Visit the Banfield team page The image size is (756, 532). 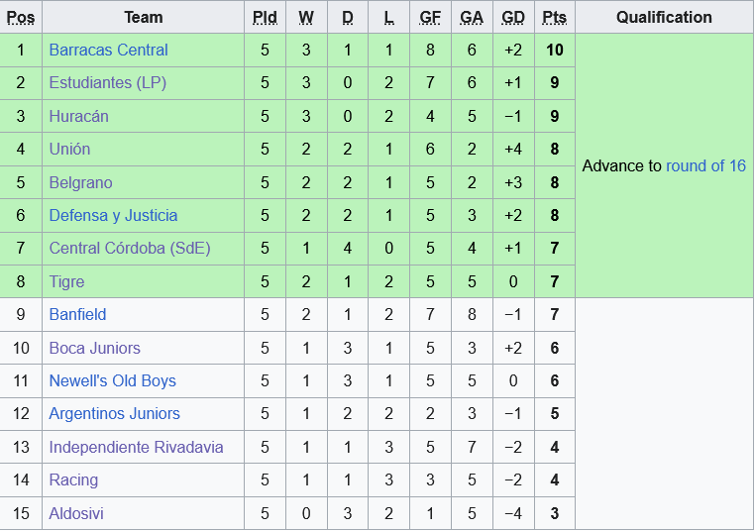point(77,315)
